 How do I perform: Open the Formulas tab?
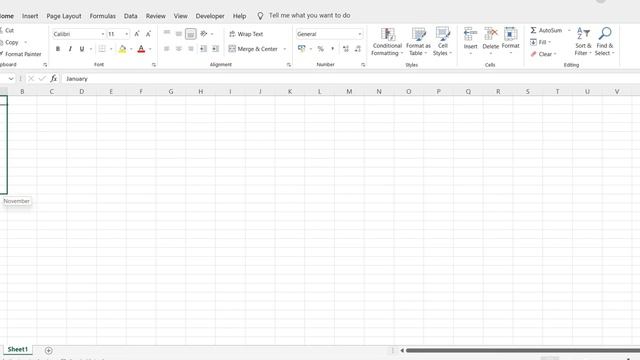point(102,16)
